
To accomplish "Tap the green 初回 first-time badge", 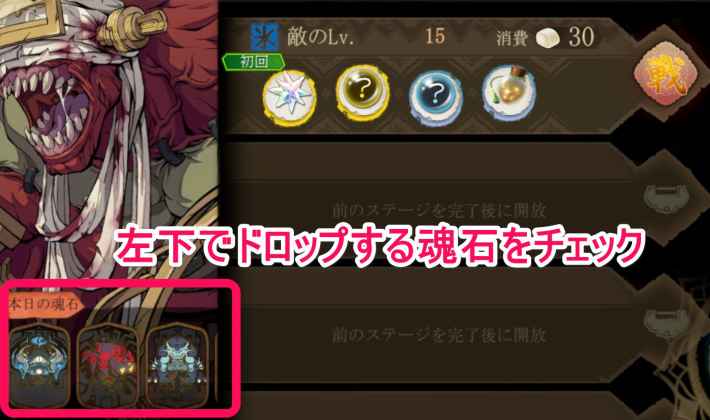I will tap(254, 62).
